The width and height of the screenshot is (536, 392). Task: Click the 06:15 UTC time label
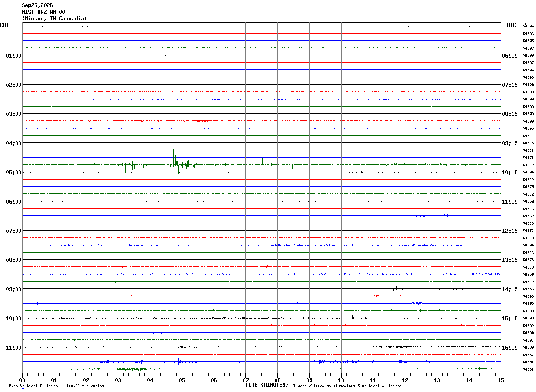(x=510, y=56)
